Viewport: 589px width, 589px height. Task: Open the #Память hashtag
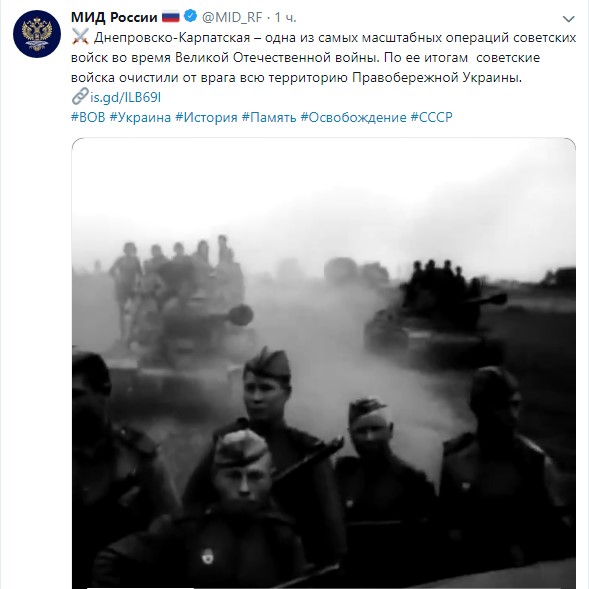(x=269, y=117)
